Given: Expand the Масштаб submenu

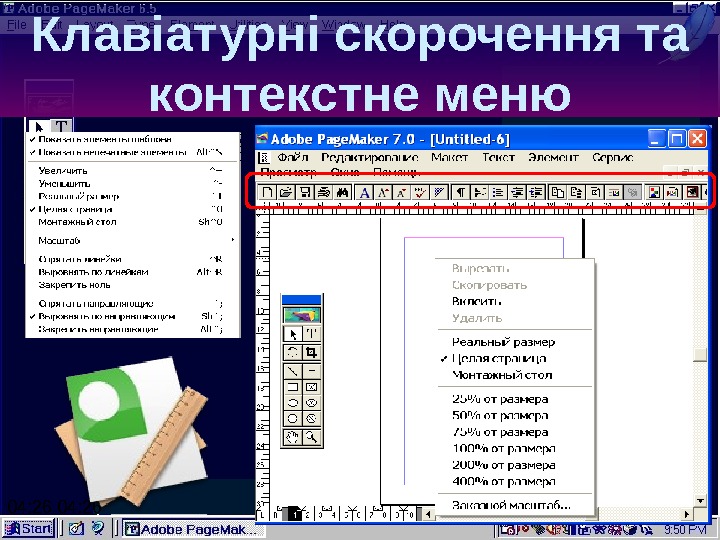Looking at the screenshot, I should pyautogui.click(x=132, y=240).
